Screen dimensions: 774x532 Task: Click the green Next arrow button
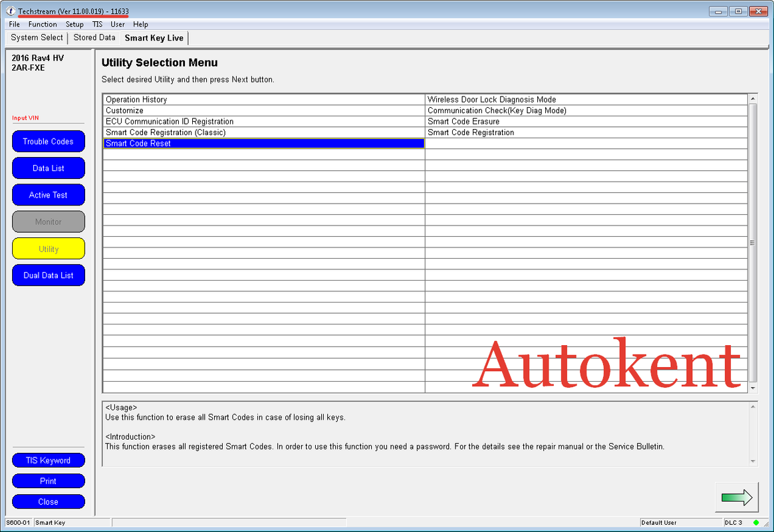[x=737, y=497]
